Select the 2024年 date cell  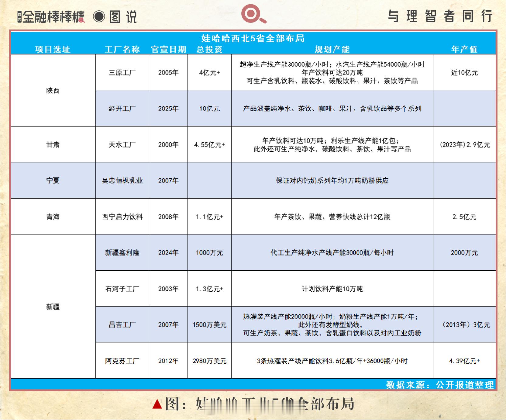coord(168,253)
